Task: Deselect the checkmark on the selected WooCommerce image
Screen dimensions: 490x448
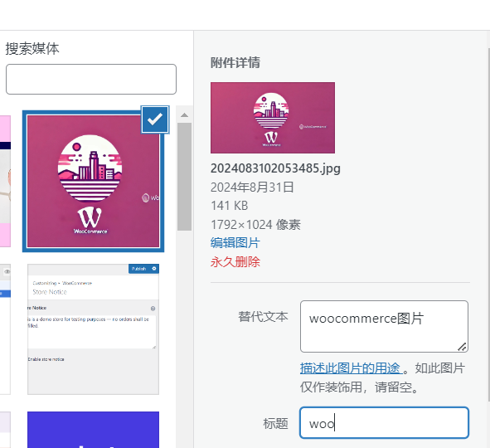Action: coord(155,119)
